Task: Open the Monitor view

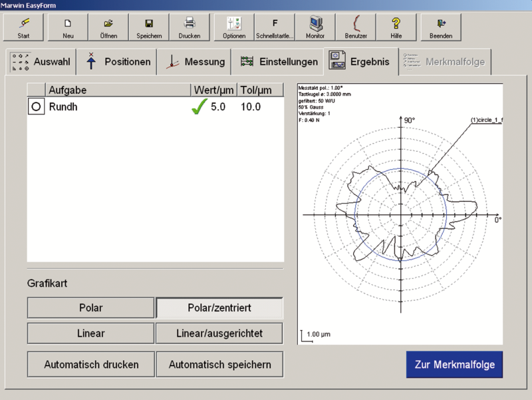Action: pyautogui.click(x=315, y=27)
